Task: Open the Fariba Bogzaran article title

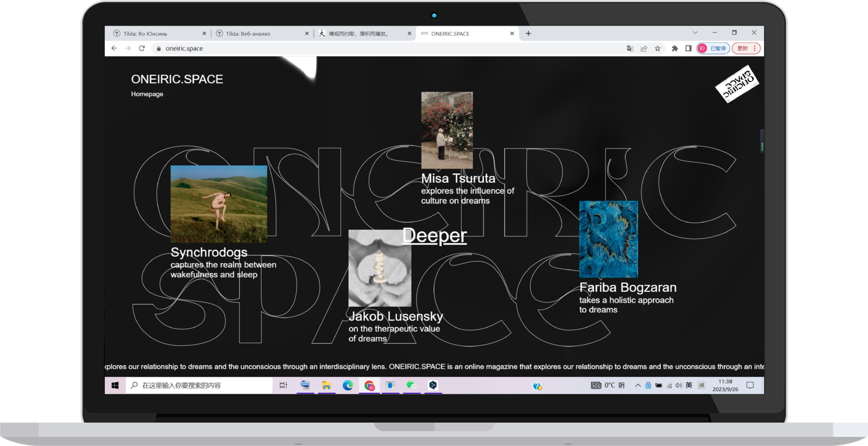Action: pyautogui.click(x=628, y=288)
